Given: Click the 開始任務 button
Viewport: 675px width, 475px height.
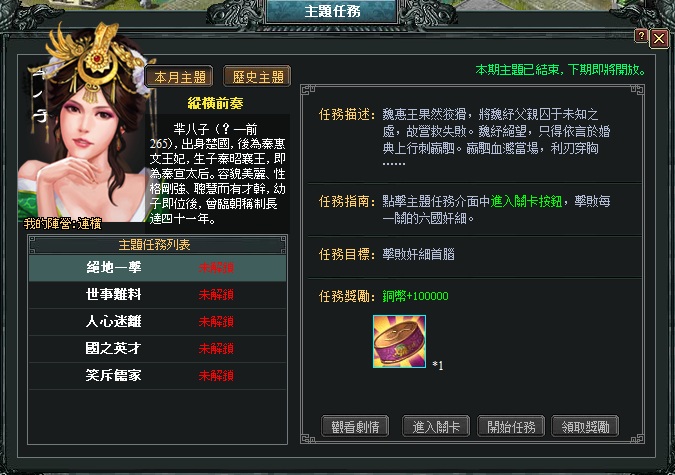Looking at the screenshot, I should click(511, 426).
